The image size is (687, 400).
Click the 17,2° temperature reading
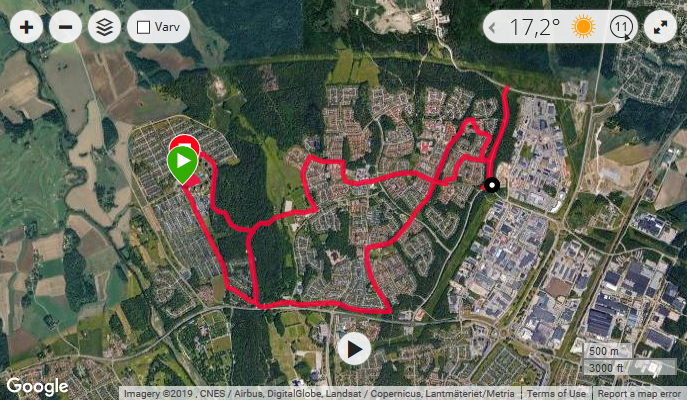(535, 27)
